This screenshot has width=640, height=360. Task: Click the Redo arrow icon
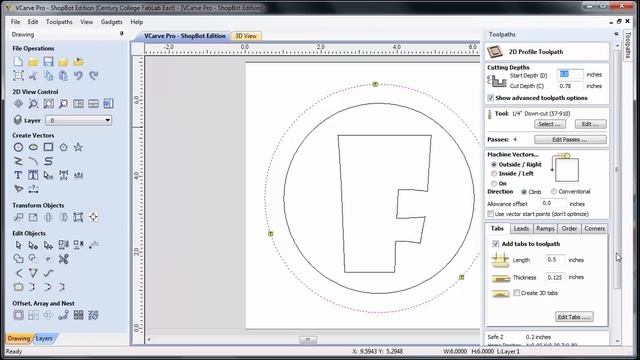[93, 76]
